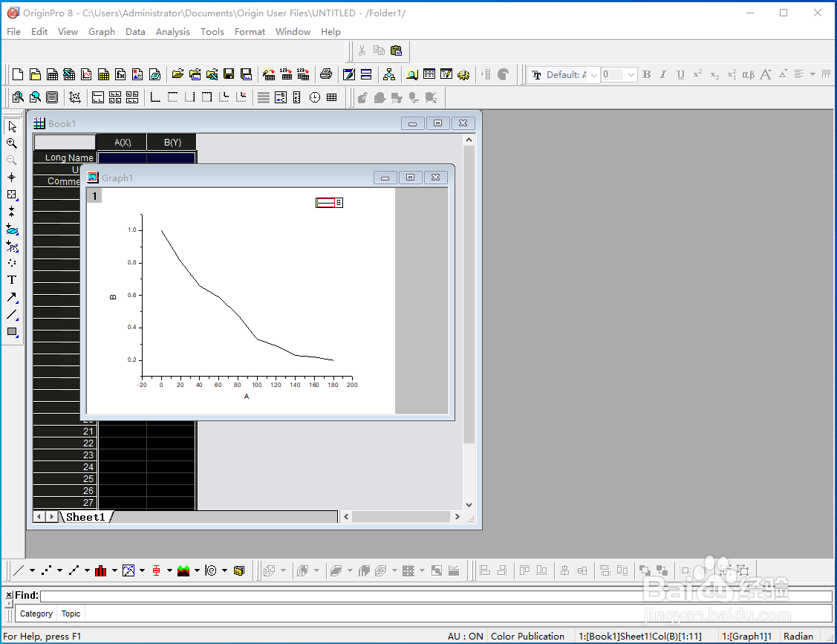This screenshot has width=837, height=644.
Task: Open the Analysis menu
Action: (x=172, y=31)
